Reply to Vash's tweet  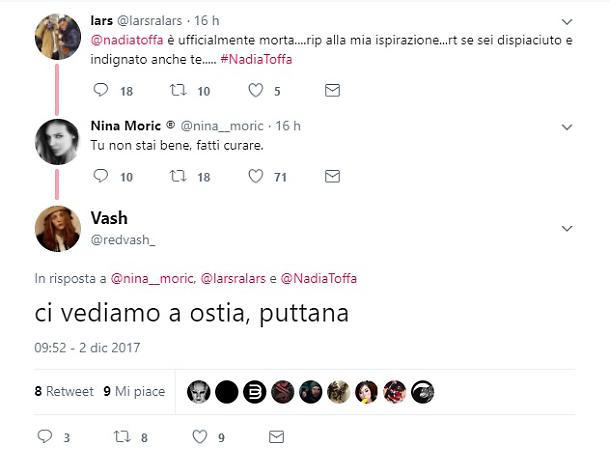click(x=44, y=437)
